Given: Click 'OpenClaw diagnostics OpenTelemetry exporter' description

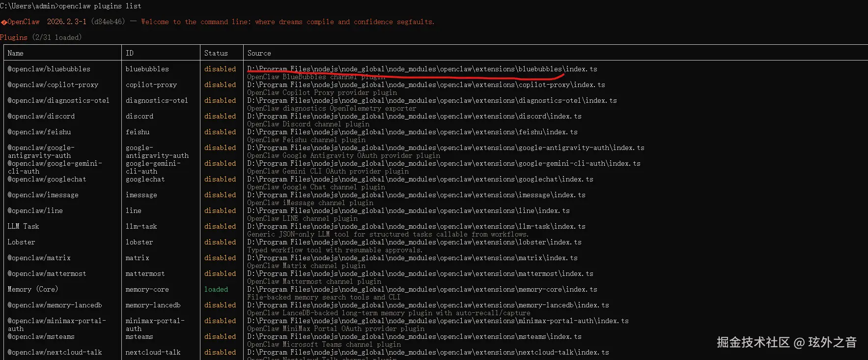Looking at the screenshot, I should (x=332, y=108).
